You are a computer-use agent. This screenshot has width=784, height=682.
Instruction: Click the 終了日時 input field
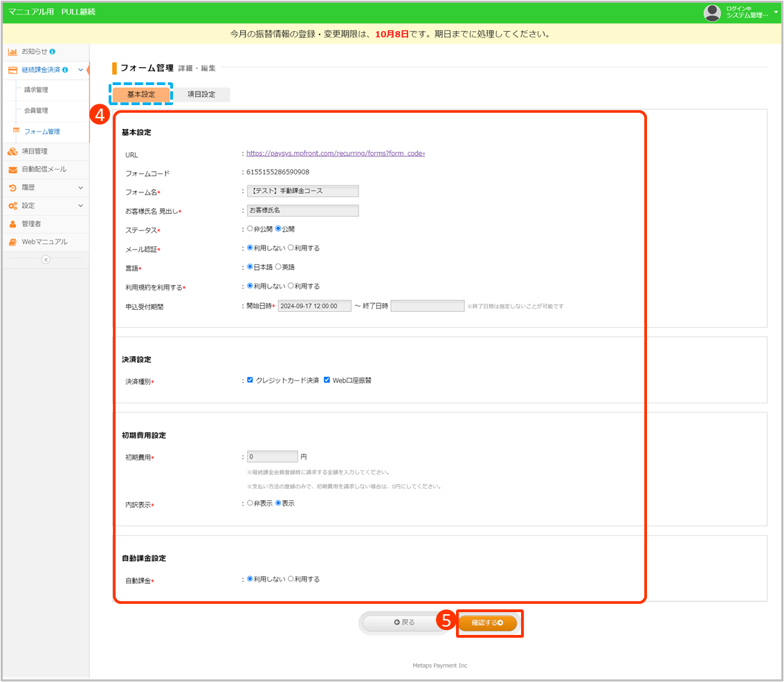click(427, 306)
